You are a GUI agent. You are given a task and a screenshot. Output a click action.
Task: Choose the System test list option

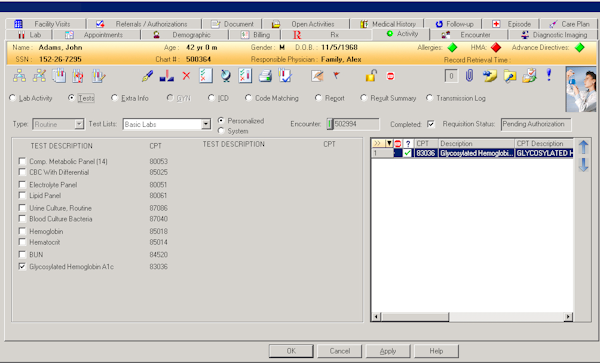(221, 131)
